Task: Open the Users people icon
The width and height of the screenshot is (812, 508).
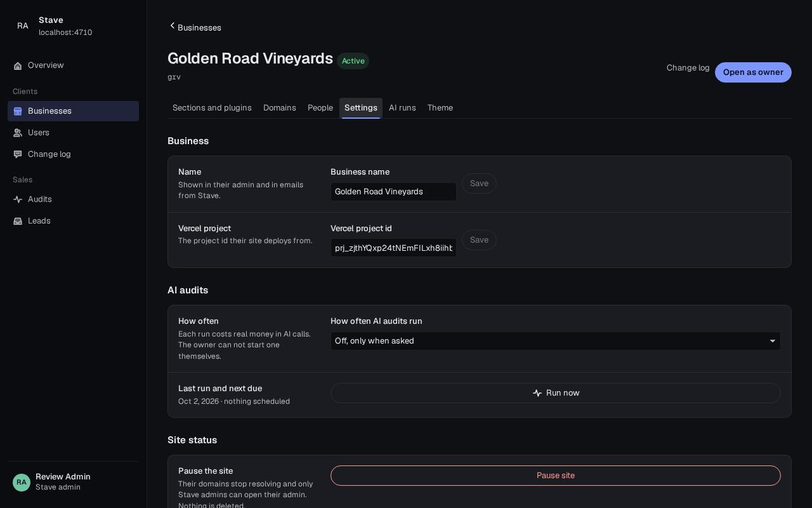Action: coord(18,133)
